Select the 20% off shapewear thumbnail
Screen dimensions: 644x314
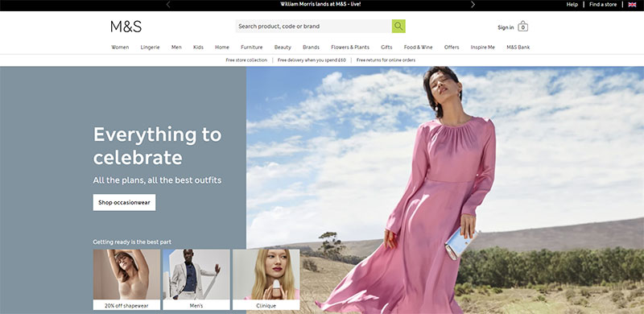coord(126,279)
